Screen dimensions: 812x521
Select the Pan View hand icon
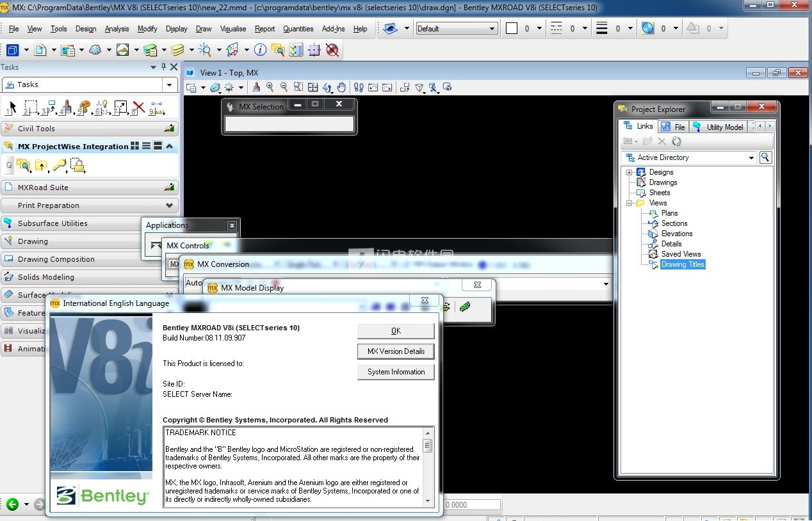341,87
